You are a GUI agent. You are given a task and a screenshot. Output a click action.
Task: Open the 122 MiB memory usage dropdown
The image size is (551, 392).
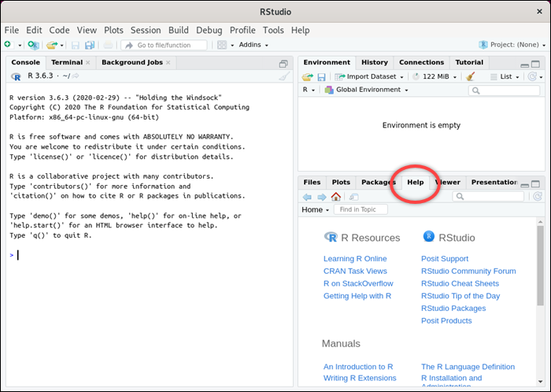435,76
